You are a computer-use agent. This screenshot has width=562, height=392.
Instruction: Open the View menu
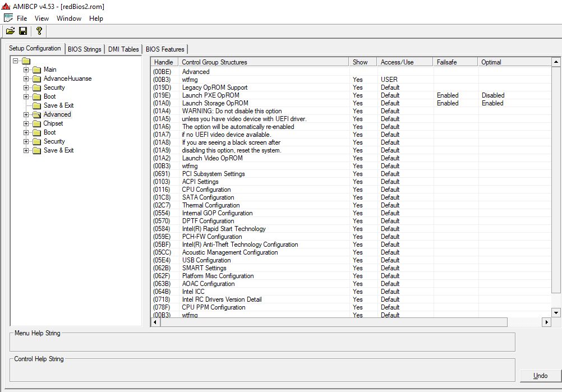(x=42, y=19)
